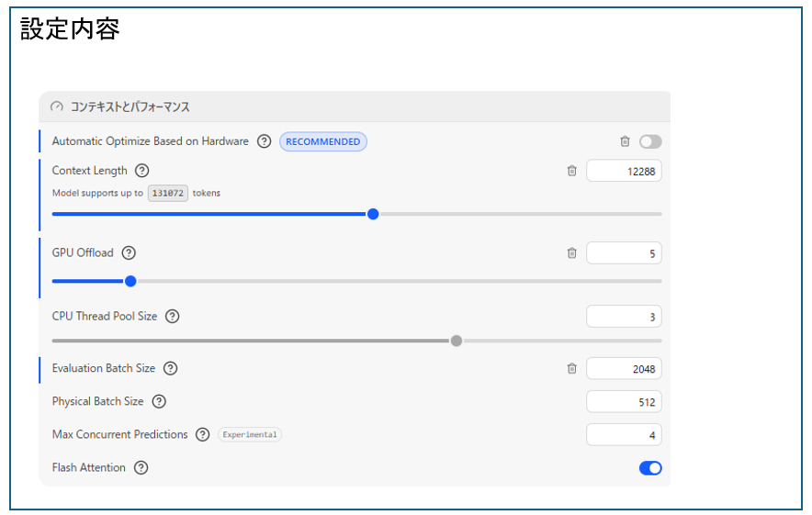Click the Physical Batch Size label

click(97, 401)
